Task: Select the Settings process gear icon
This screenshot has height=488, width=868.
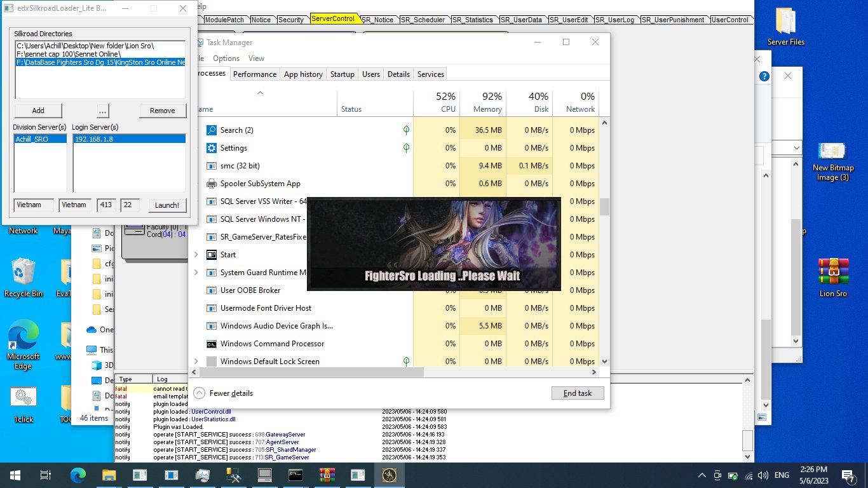Action: 212,148
